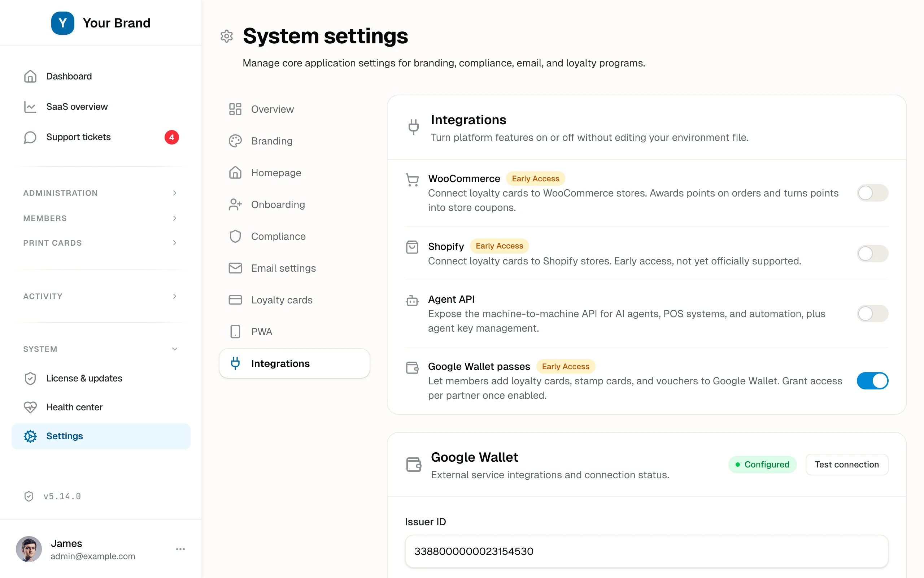Click the Google Wallet passes Early Access badge
Screen dimensions: 924x578
[x=566, y=366]
